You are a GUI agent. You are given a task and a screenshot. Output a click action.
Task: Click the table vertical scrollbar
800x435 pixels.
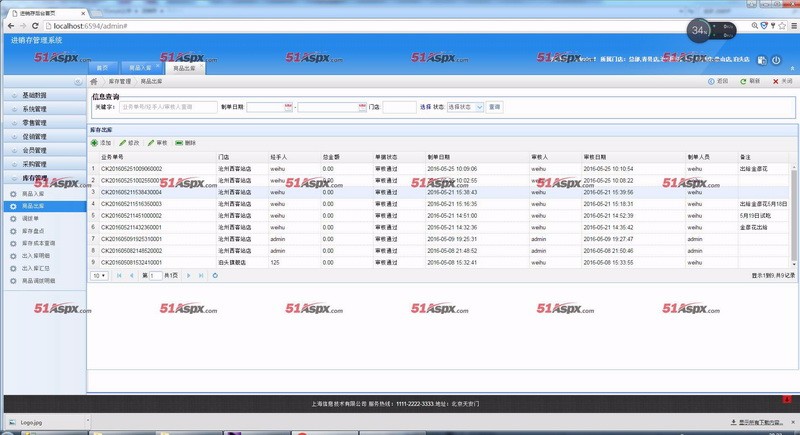point(793,214)
